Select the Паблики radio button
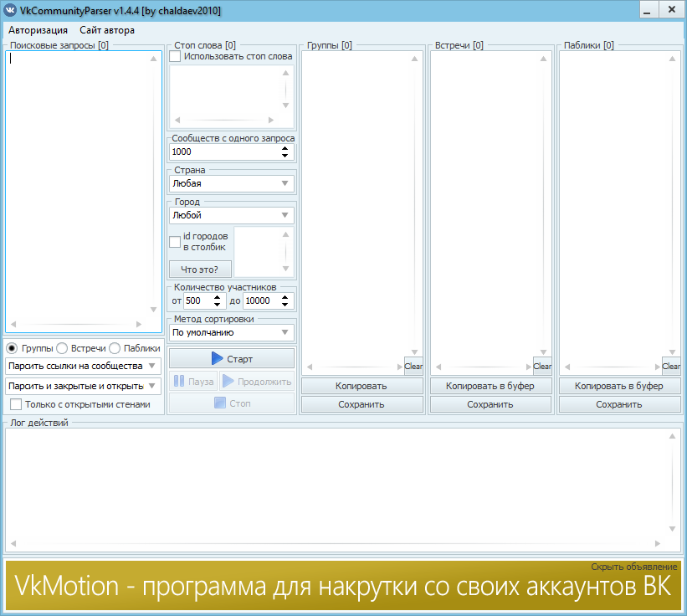Viewport: 687px width, 616px height. (114, 348)
